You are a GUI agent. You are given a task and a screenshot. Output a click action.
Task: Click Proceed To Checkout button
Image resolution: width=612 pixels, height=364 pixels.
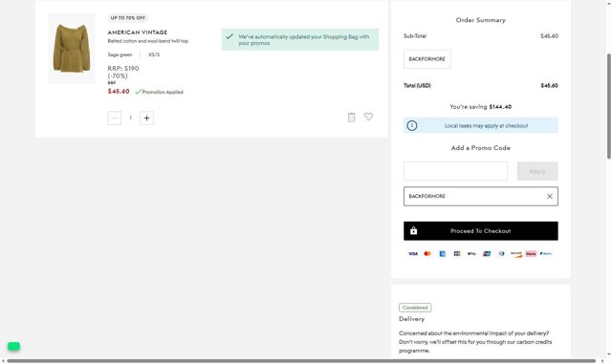pyautogui.click(x=481, y=231)
